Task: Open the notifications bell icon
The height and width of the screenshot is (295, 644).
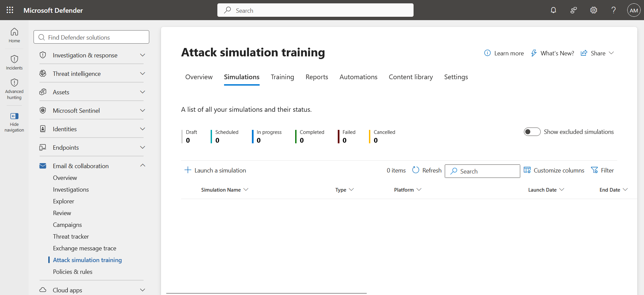Action: coord(553,10)
